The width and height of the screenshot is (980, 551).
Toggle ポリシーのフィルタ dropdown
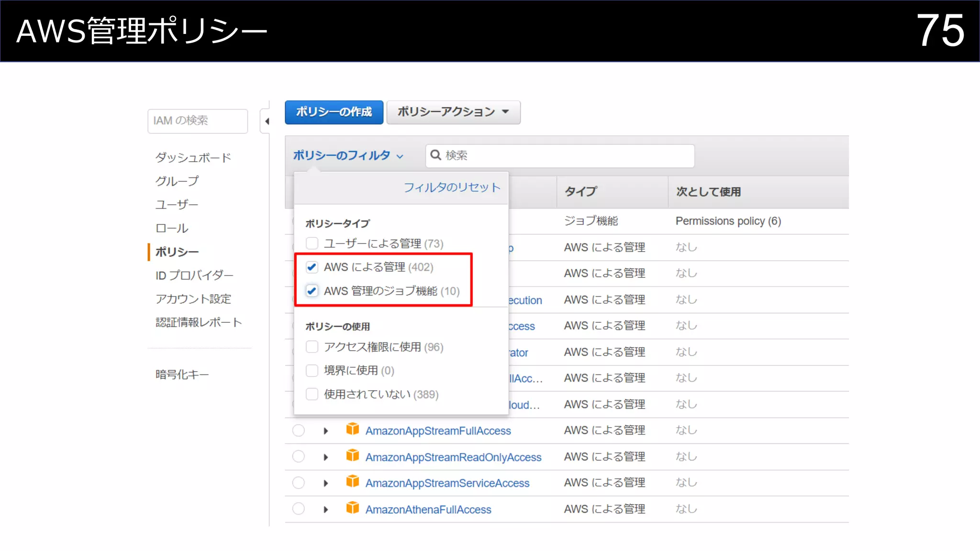(348, 155)
